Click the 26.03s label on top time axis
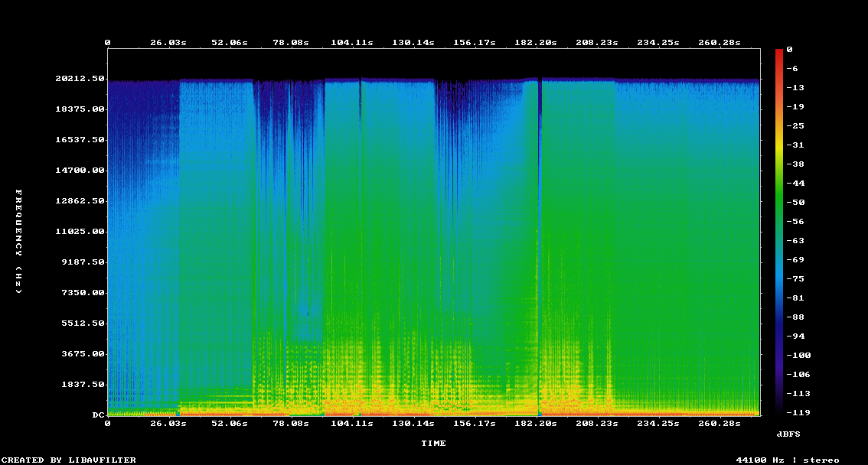The image size is (868, 465). point(168,43)
